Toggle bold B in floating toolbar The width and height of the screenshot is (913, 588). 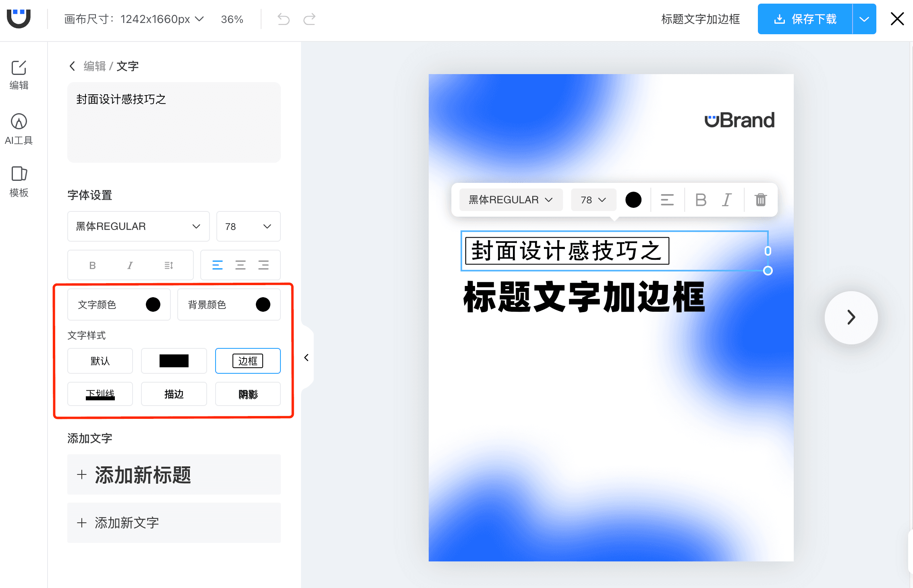click(701, 200)
